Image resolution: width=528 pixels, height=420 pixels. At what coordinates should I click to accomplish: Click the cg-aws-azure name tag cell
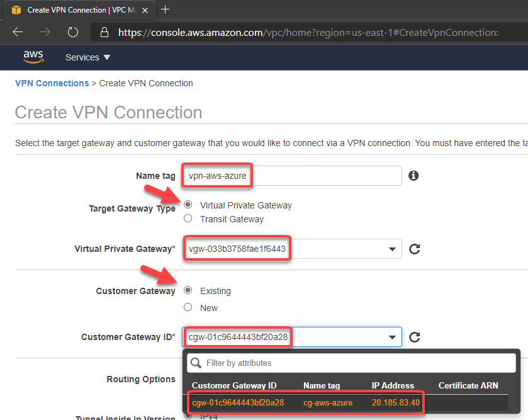point(328,402)
